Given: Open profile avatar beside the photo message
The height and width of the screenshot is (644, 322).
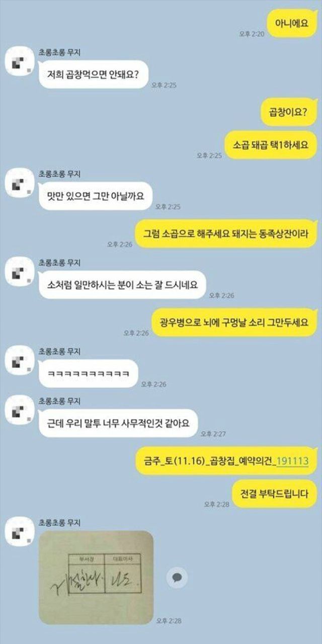Looking at the screenshot, I should [x=19, y=532].
